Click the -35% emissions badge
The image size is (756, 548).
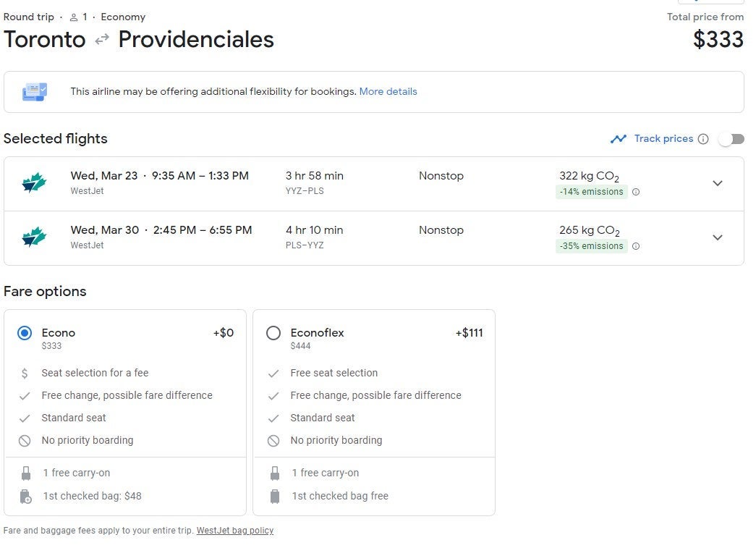pos(591,246)
